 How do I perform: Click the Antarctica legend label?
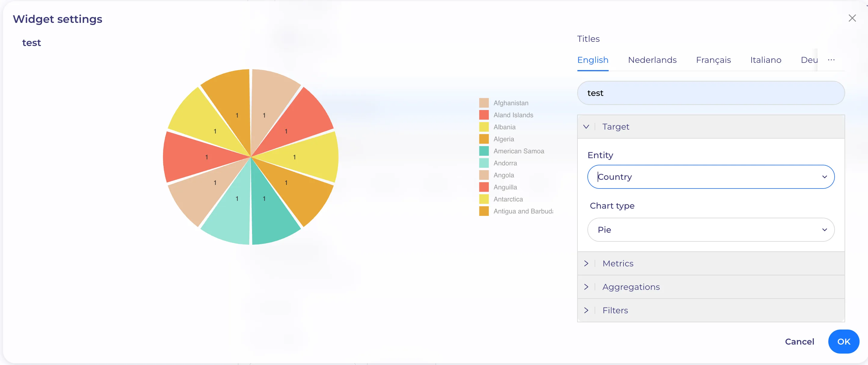[508, 199]
